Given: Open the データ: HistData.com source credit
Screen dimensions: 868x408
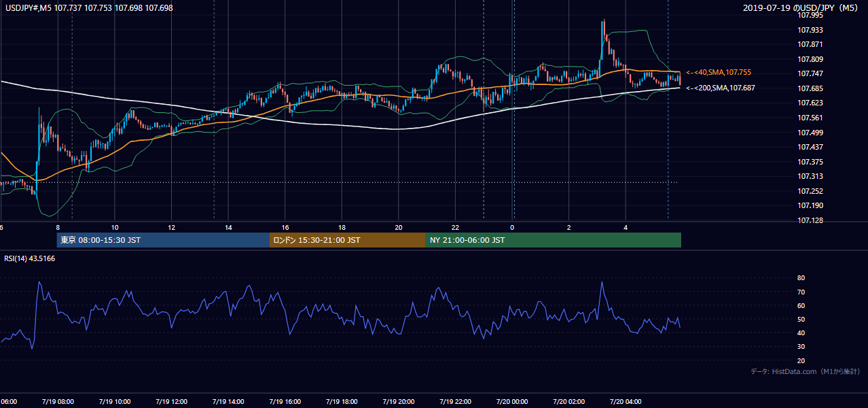Looking at the screenshot, I should pos(806,372).
